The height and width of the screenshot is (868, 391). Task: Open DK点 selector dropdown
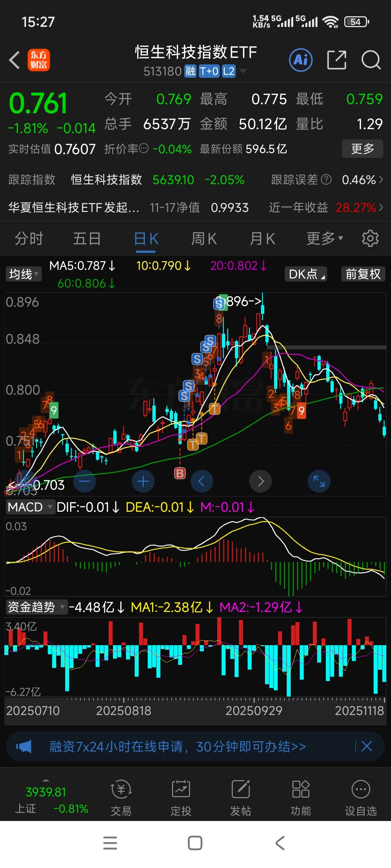(306, 274)
